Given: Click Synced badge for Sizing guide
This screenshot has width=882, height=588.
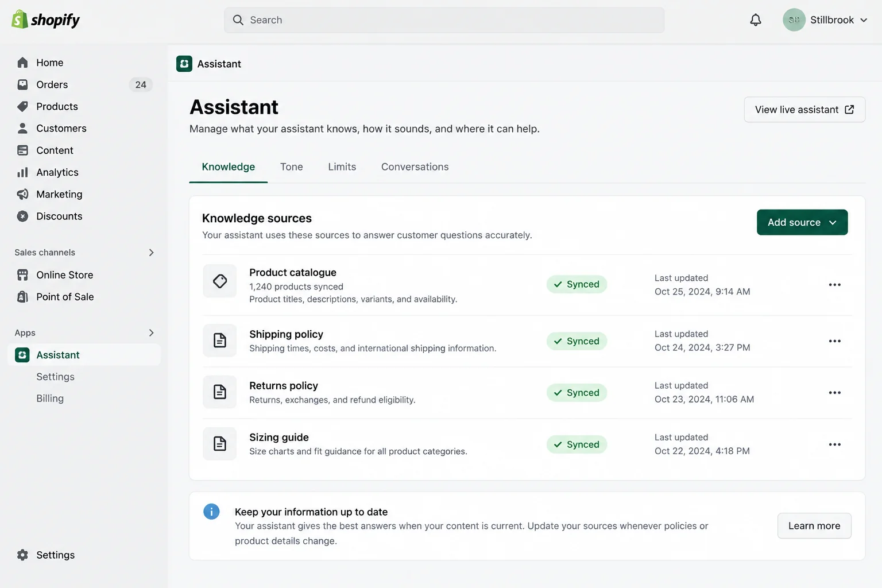Looking at the screenshot, I should pos(577,444).
